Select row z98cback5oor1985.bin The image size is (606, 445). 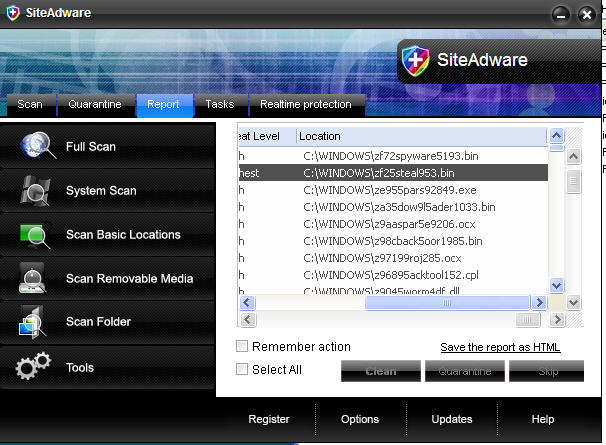click(x=393, y=241)
